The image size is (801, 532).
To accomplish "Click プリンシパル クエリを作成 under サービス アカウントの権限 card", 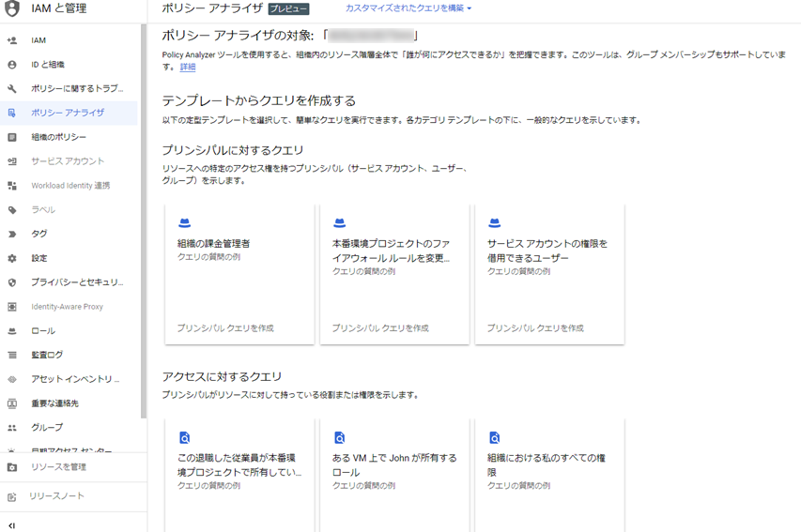I will pyautogui.click(x=535, y=327).
